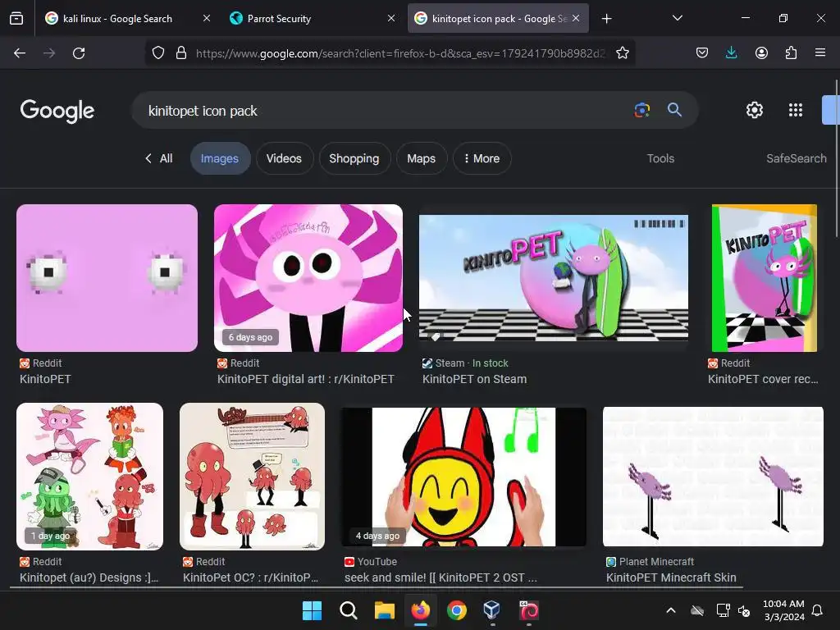The height and width of the screenshot is (630, 840).
Task: Select Maps search filter
Action: click(421, 158)
